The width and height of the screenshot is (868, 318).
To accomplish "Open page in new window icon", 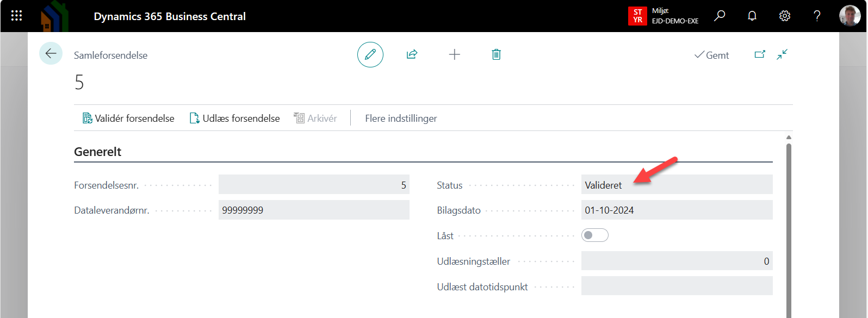I will pos(760,54).
